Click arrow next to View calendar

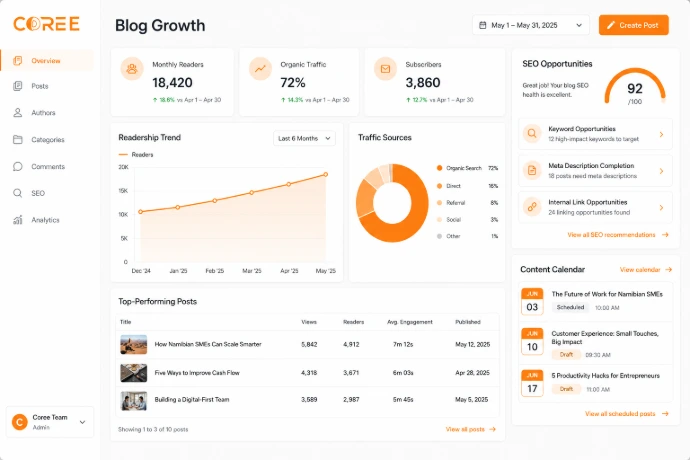[x=668, y=269]
